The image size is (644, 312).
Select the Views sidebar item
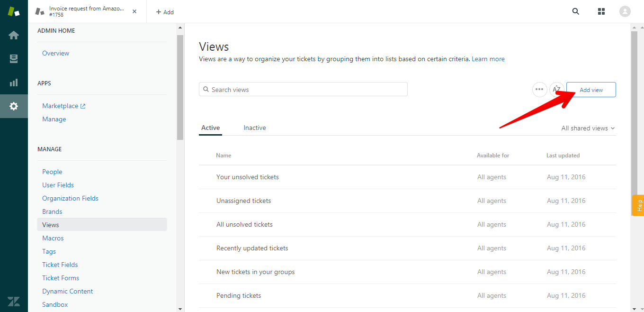point(102,225)
